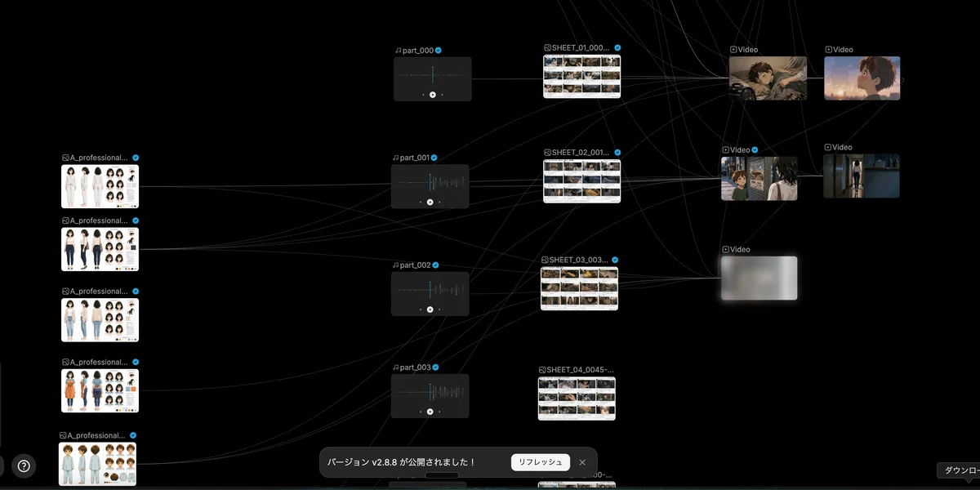Click the blue check badge on SHEET_03_003
The image size is (980, 490).
point(615,260)
